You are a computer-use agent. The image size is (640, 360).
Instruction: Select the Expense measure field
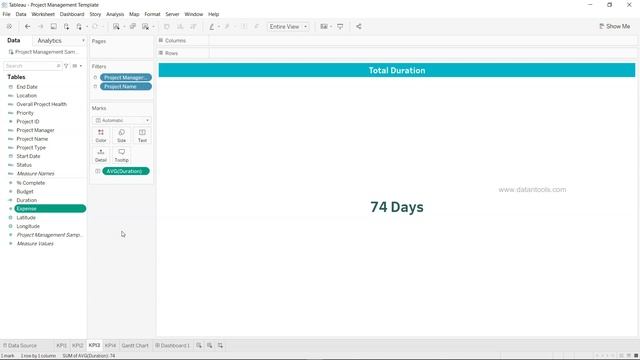(50, 209)
